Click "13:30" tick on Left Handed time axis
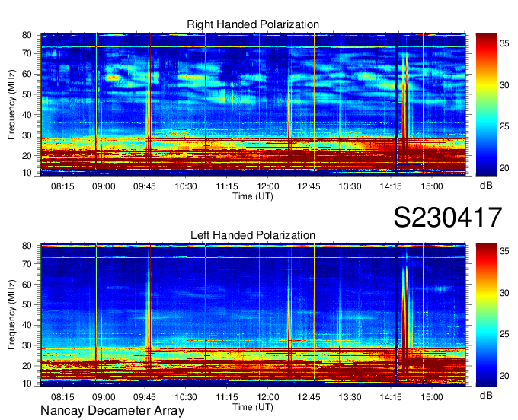518x420 pixels. coord(350,397)
